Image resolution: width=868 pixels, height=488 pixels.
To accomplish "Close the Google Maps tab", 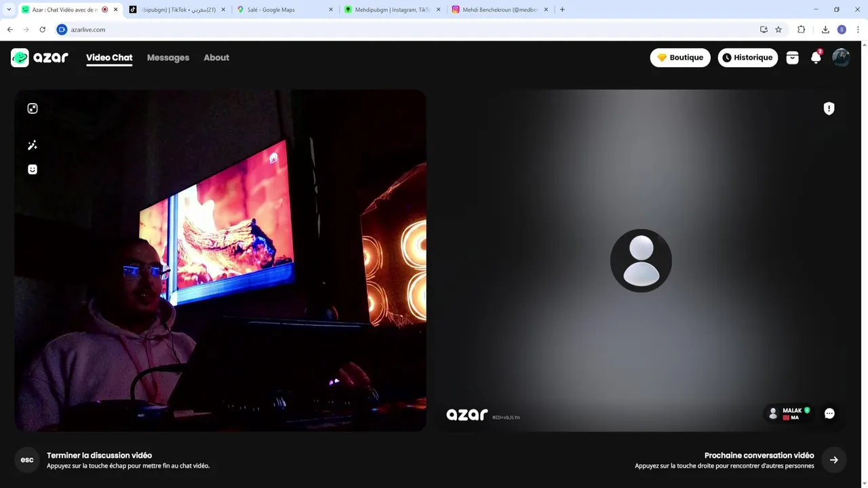I will pos(331,9).
